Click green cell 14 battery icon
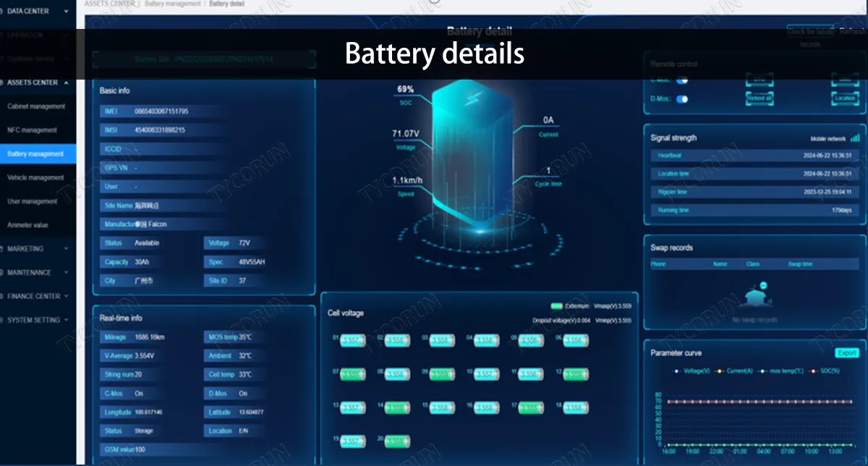Viewport: 868px width, 466px height. click(x=397, y=407)
